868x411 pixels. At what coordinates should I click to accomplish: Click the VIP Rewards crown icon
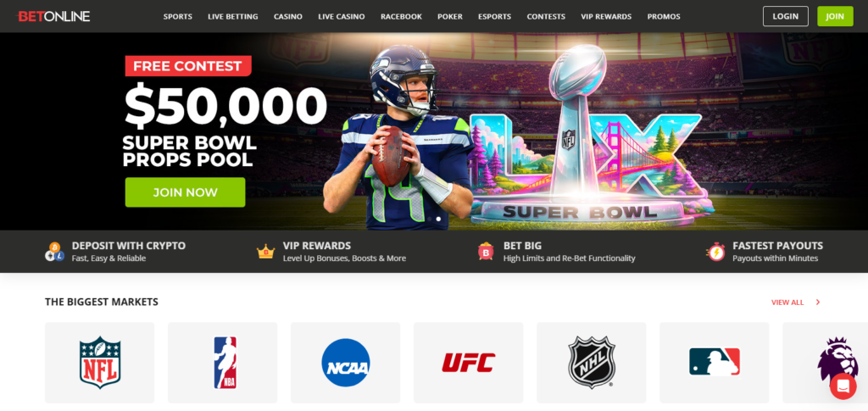coord(265,252)
